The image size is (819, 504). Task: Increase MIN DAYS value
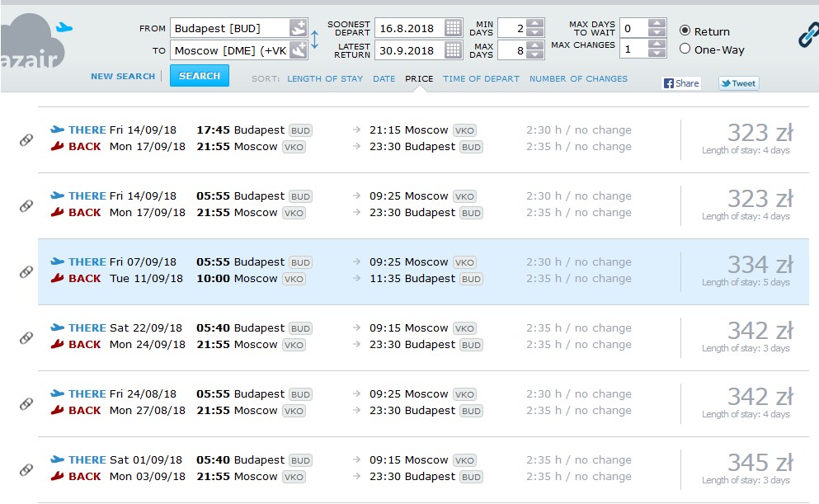click(534, 23)
